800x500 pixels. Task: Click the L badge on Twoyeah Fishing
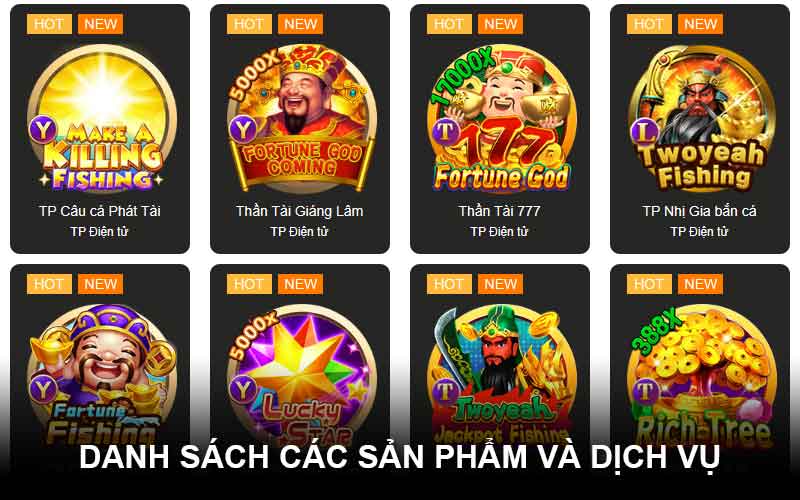tap(645, 132)
